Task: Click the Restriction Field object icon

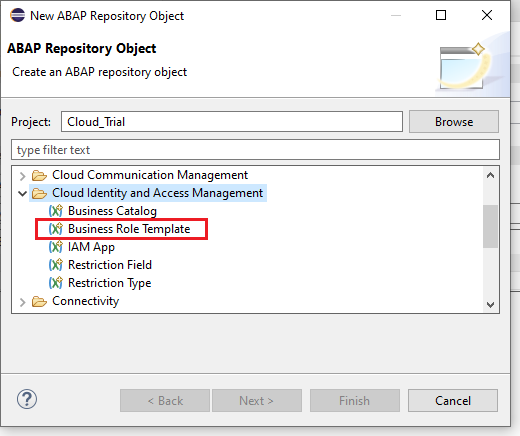Action: pos(56,265)
